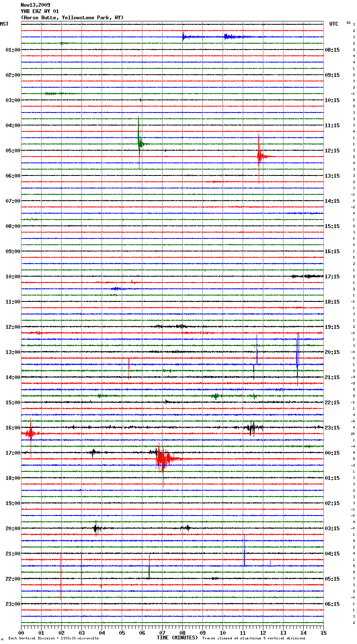Click the "14:00" MST hour label

pos(13,377)
